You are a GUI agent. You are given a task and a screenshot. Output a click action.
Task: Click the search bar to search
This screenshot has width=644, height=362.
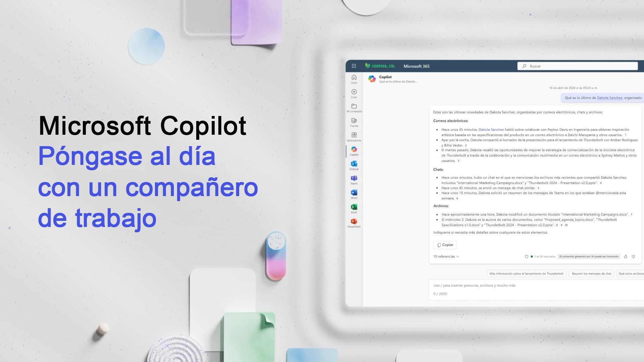coord(579,66)
